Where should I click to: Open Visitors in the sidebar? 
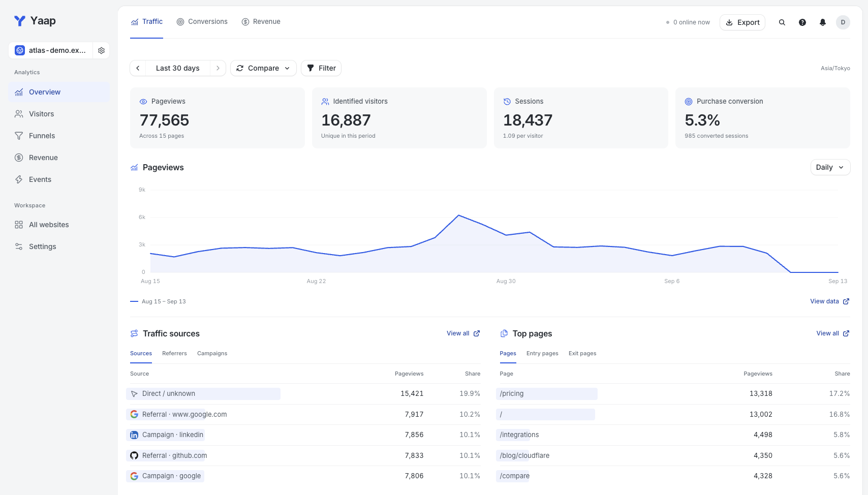pos(59,114)
